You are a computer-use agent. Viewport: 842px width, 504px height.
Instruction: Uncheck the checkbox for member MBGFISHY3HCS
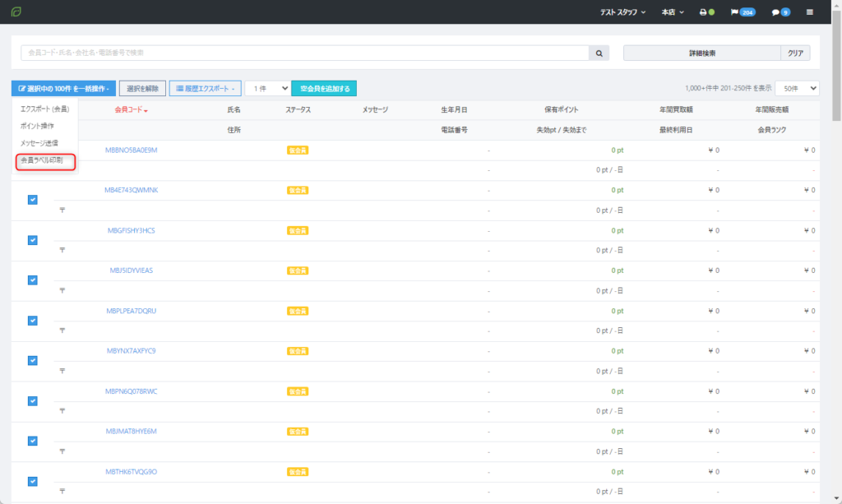[x=33, y=240]
